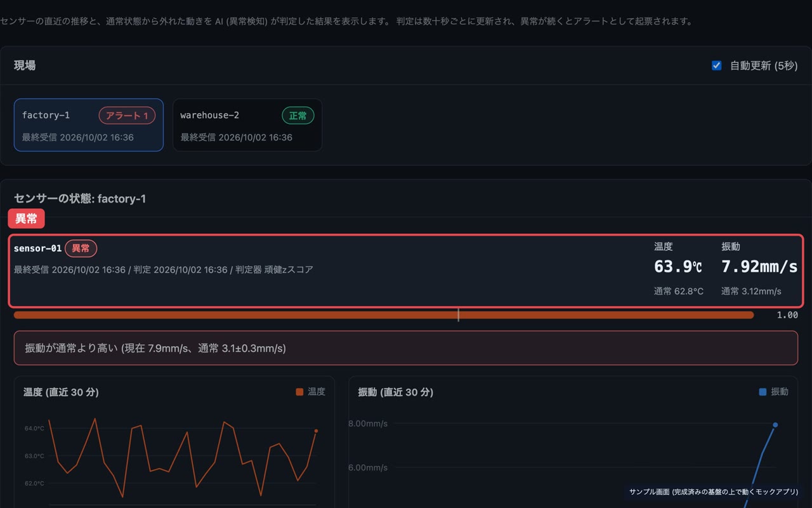The height and width of the screenshot is (508, 812).
Task: Click the 64.0°C axis label
Action: pyautogui.click(x=34, y=429)
